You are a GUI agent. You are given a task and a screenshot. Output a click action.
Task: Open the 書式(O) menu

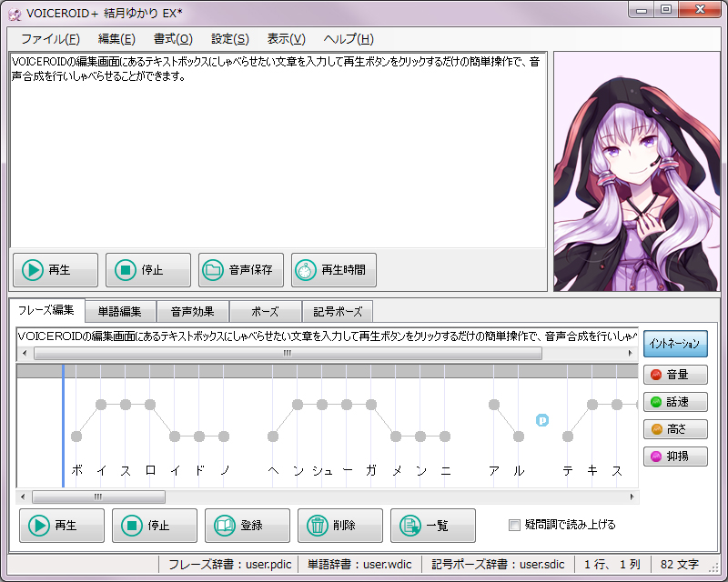(x=173, y=39)
